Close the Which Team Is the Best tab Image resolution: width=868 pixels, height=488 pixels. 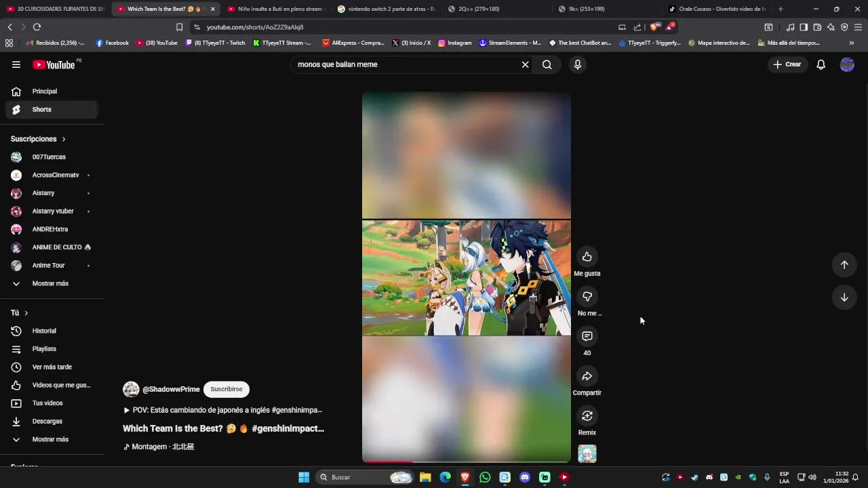[212, 9]
